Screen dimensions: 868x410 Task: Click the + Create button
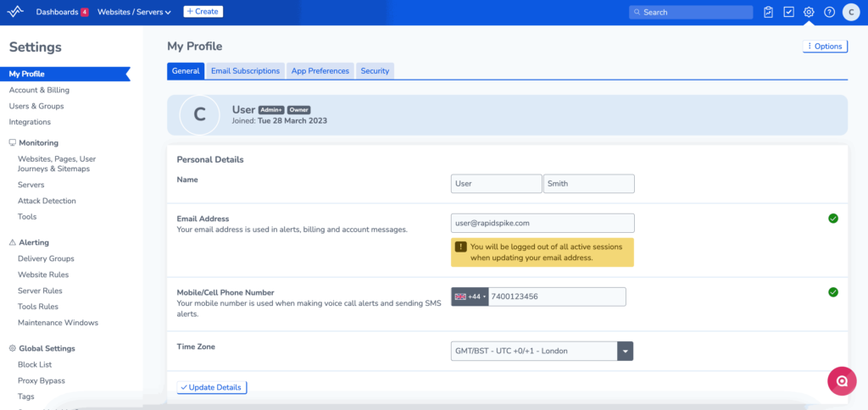pyautogui.click(x=203, y=12)
